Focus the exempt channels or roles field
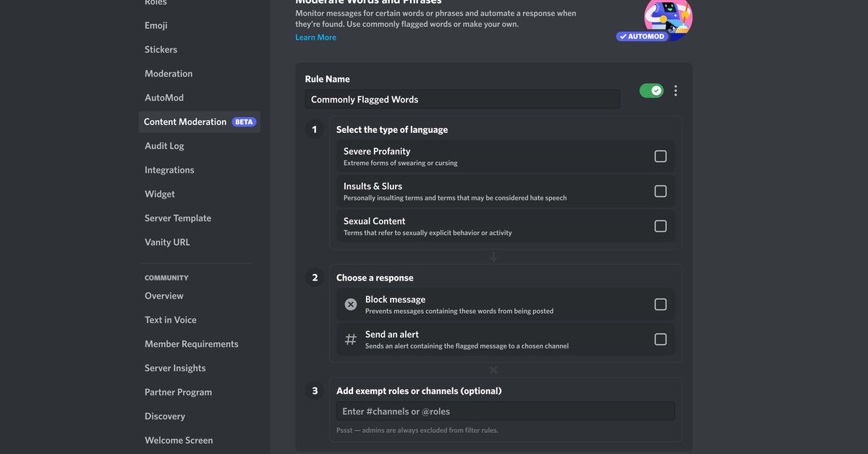The height and width of the screenshot is (454, 868). pyautogui.click(x=505, y=411)
